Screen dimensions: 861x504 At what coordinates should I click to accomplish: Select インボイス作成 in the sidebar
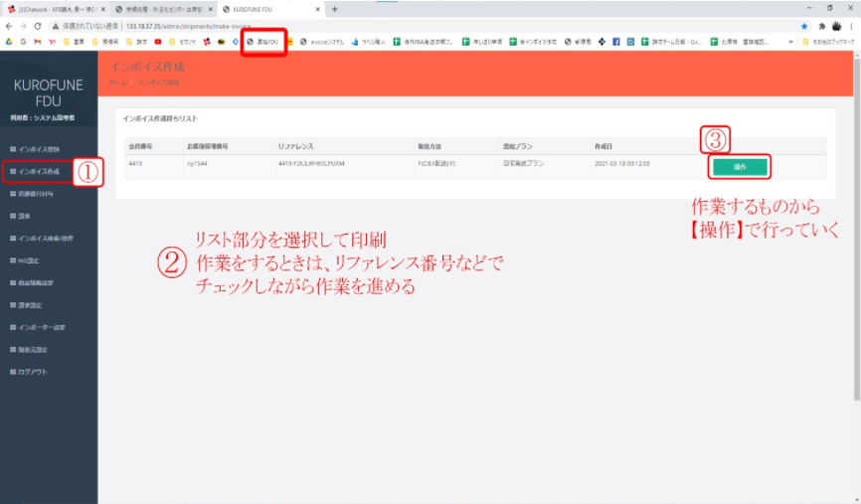35,172
